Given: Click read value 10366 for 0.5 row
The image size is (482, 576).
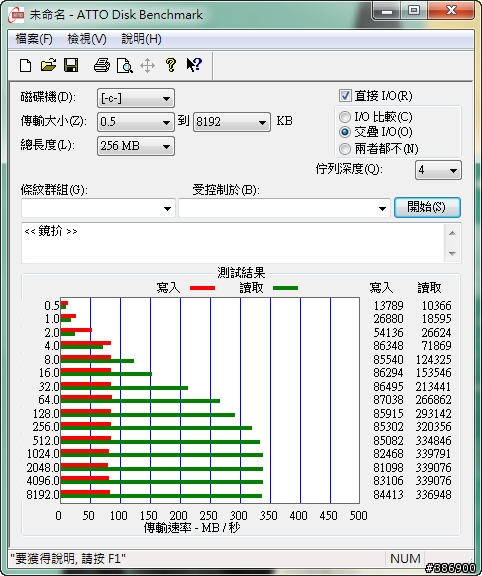Looking at the screenshot, I should 436,306.
